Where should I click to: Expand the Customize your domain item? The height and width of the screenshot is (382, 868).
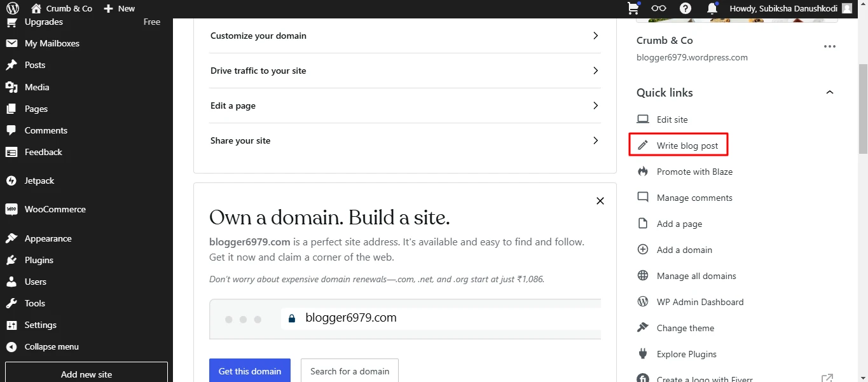[x=404, y=36]
